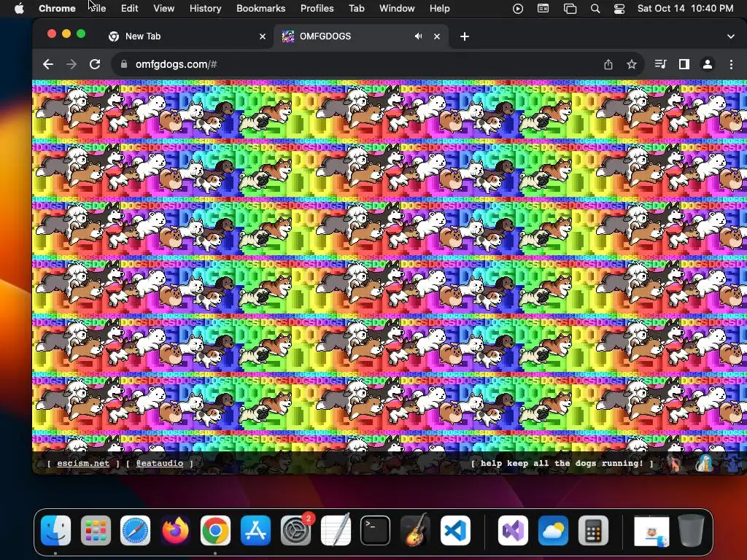Click help keep all the dogs running link
The image size is (747, 560).
pyautogui.click(x=562, y=463)
